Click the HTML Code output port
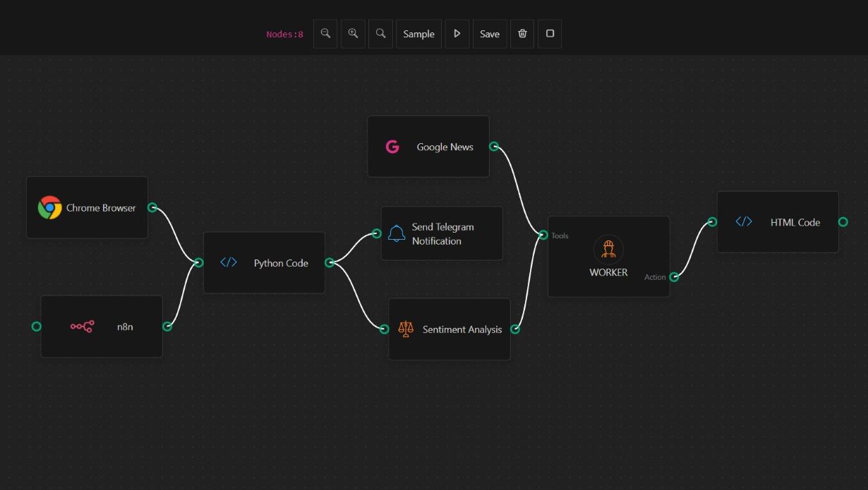 (x=843, y=222)
